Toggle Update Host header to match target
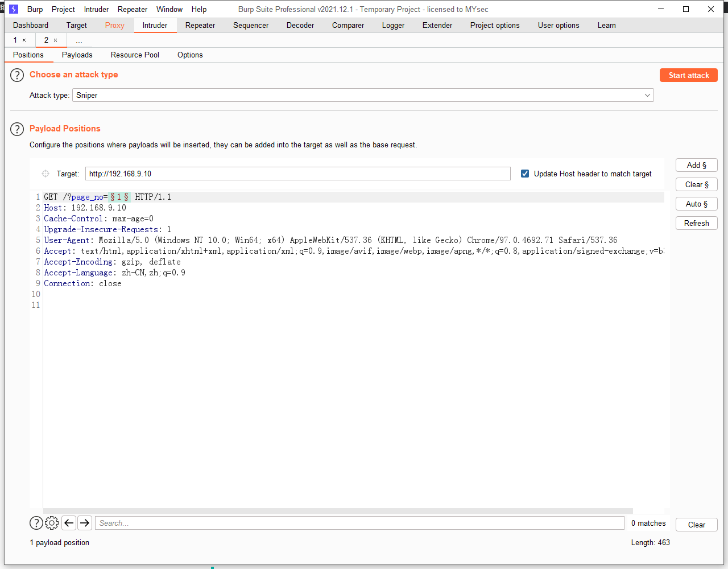The width and height of the screenshot is (728, 569). [525, 174]
